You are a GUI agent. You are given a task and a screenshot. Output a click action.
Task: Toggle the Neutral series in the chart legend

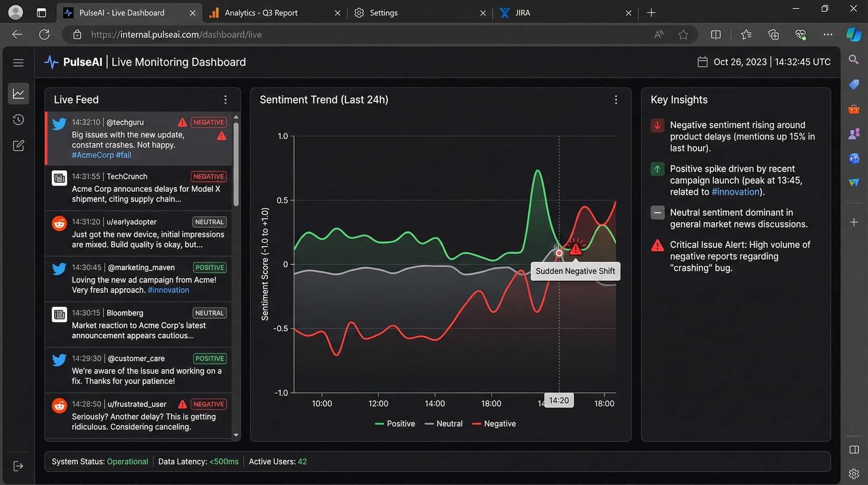444,424
